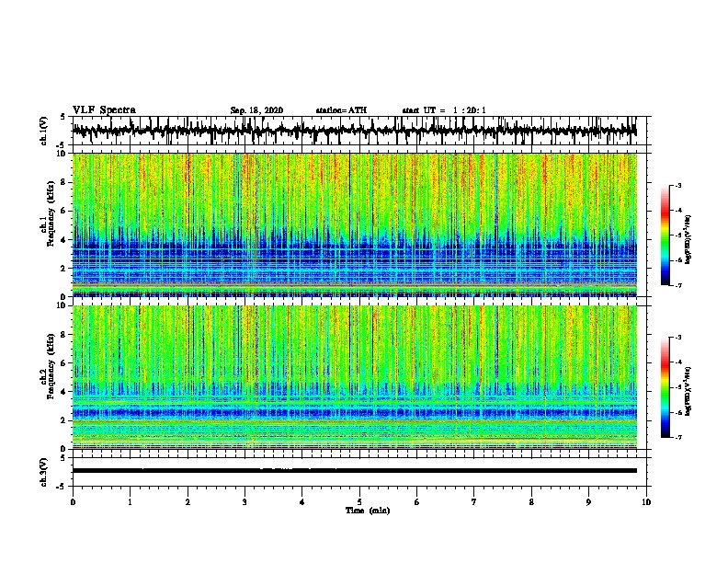
Task: Click the 'ch.3(V)' axis label
Action: (x=44, y=472)
